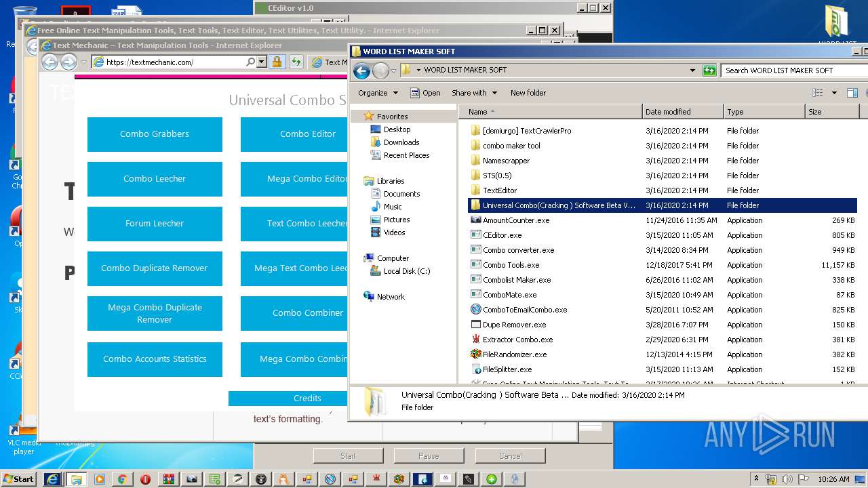Click Open in the Explorer toolbar
868x488 pixels.
425,93
